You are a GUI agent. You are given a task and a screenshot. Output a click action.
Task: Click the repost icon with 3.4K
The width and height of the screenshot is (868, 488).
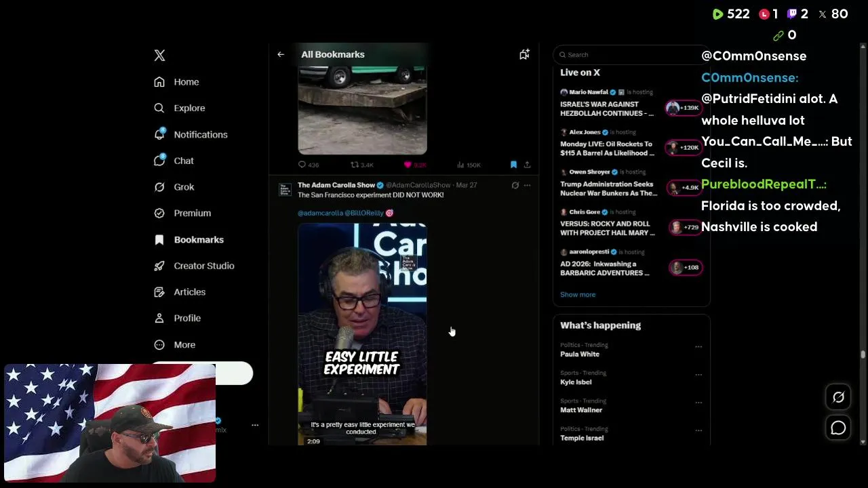354,165
